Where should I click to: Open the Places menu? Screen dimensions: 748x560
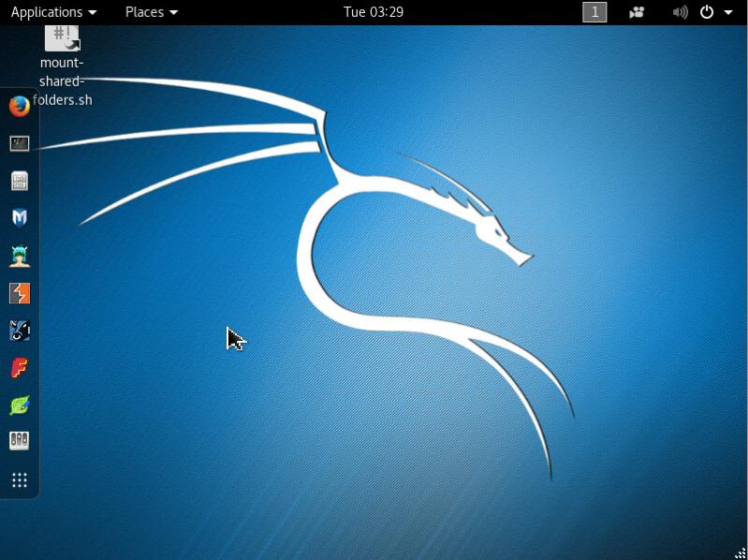[x=152, y=12]
